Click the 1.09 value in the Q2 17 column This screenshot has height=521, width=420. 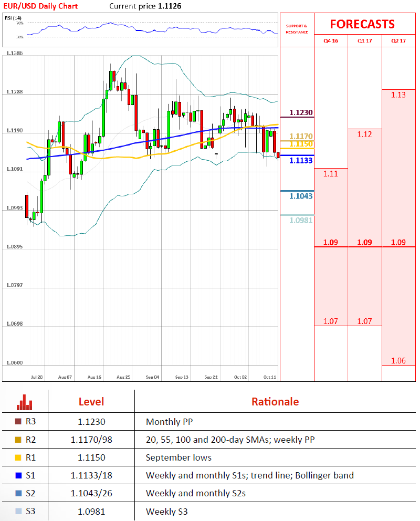coord(398,242)
